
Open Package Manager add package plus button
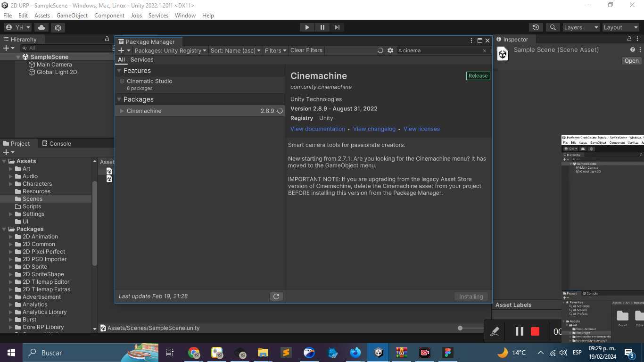coord(124,50)
